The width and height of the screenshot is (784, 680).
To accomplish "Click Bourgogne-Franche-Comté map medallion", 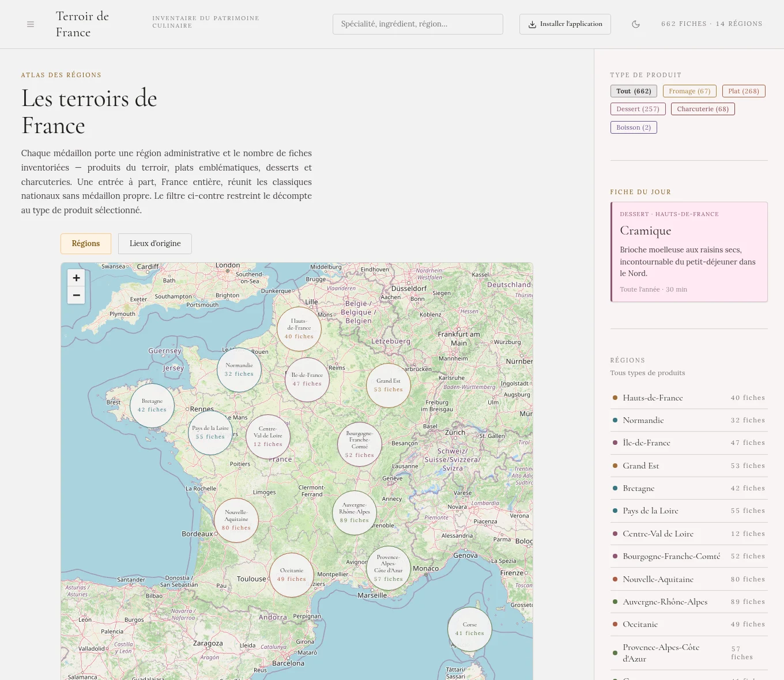I will (x=360, y=444).
